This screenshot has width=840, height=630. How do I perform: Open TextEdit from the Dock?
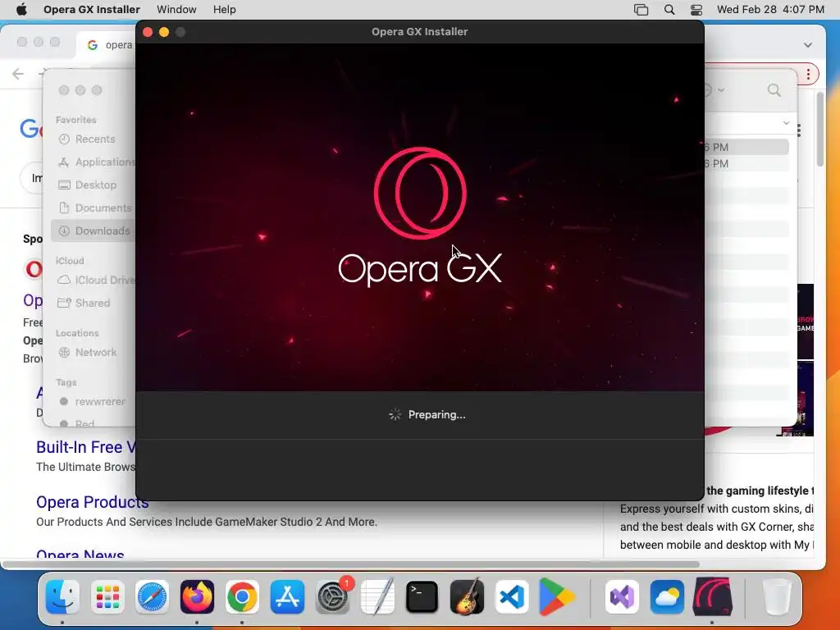(377, 597)
